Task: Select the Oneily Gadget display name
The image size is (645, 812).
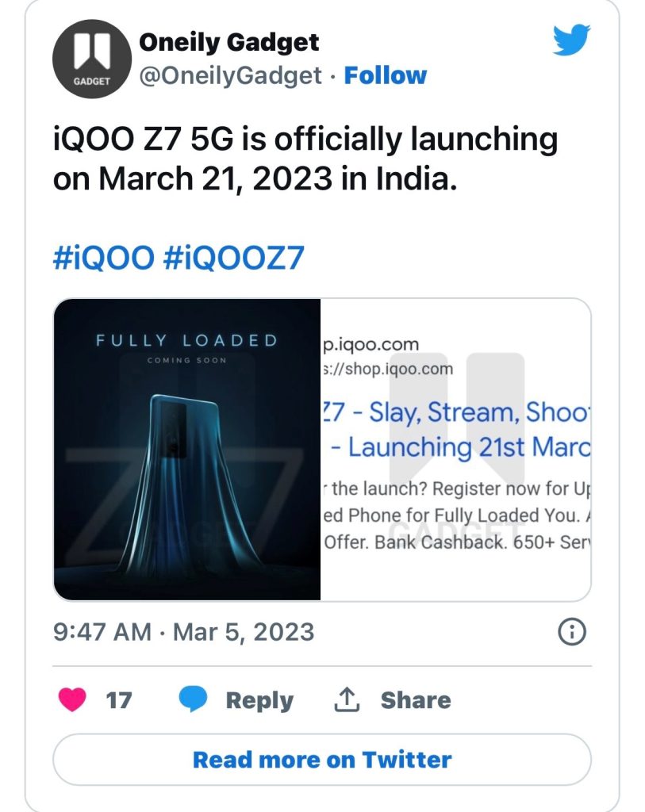Action: click(x=229, y=43)
